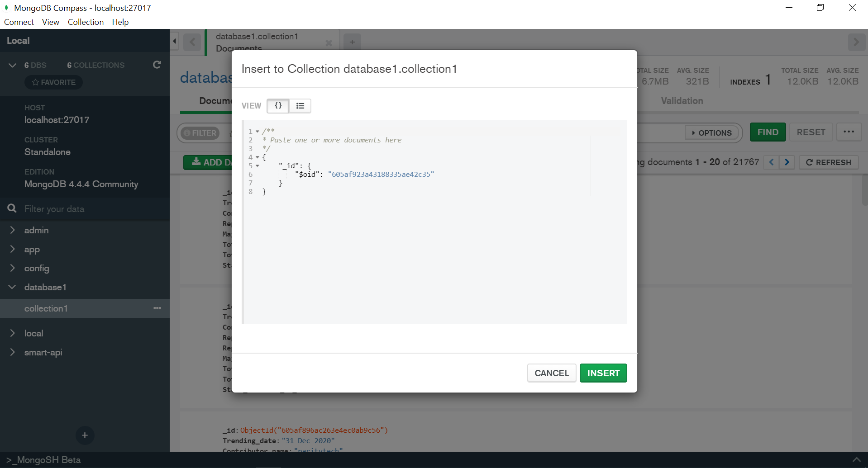Click the ADD DATA button
The width and height of the screenshot is (868, 468).
pos(208,162)
